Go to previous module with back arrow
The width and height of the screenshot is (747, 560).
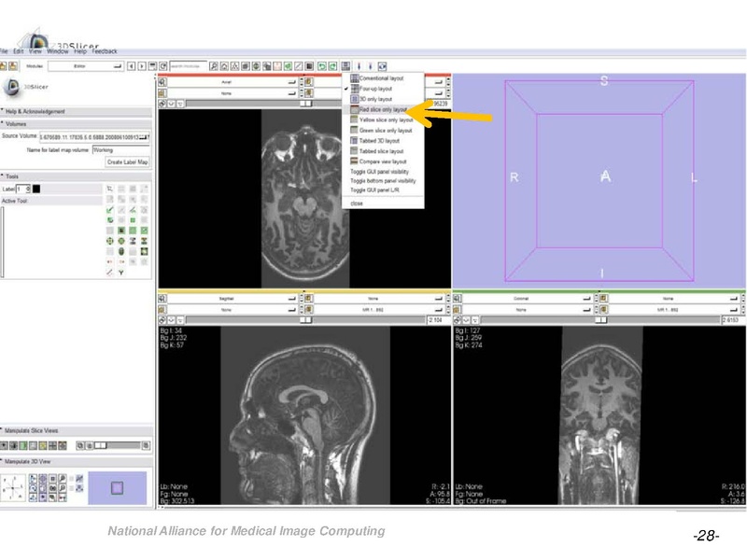(131, 66)
